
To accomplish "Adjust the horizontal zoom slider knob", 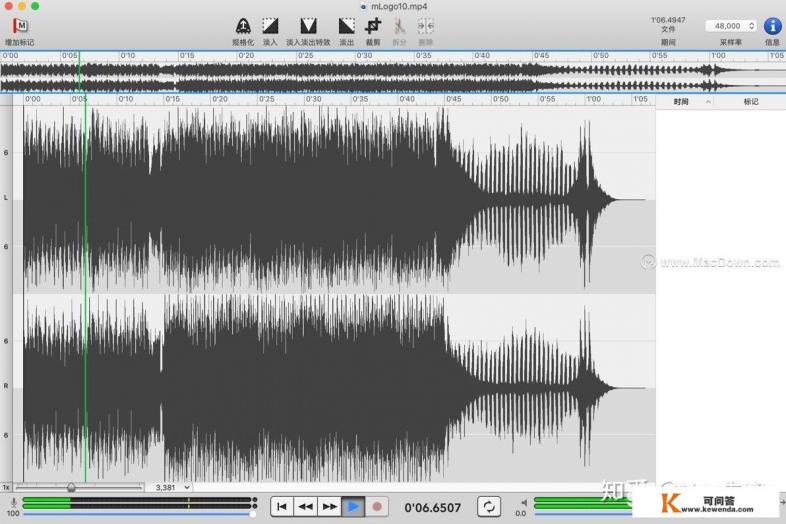I will click(x=71, y=487).
